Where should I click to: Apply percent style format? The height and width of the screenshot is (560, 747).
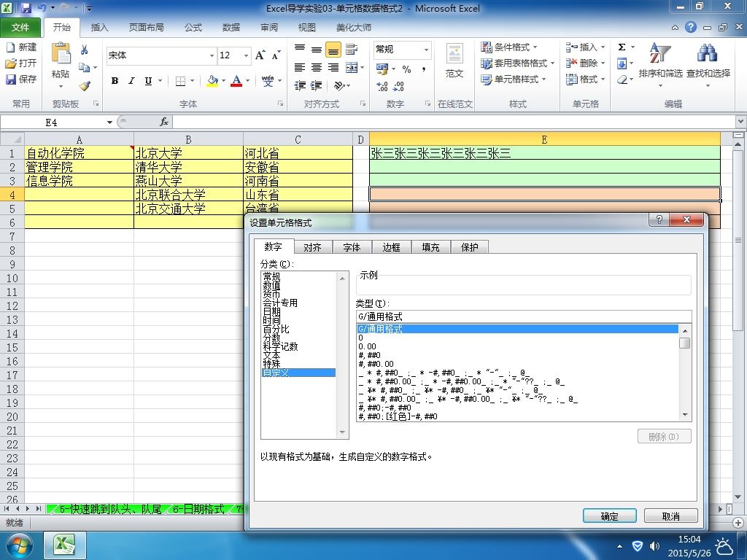(406, 69)
